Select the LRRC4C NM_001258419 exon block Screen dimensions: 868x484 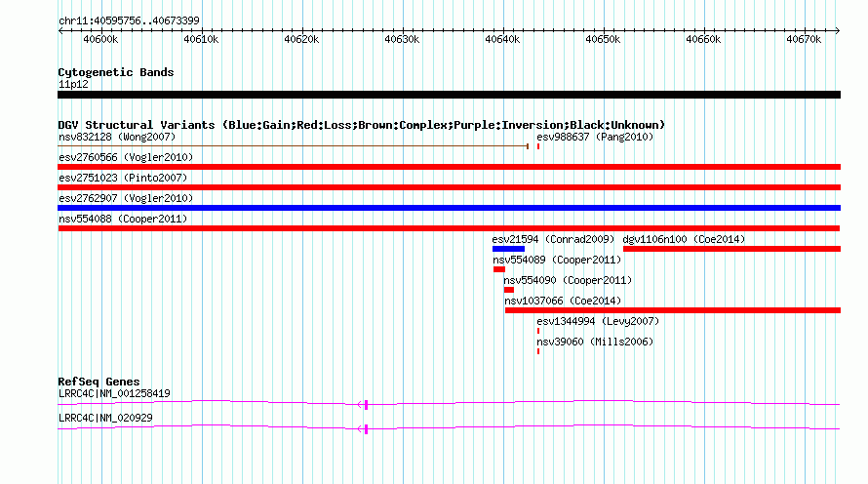click(366, 405)
